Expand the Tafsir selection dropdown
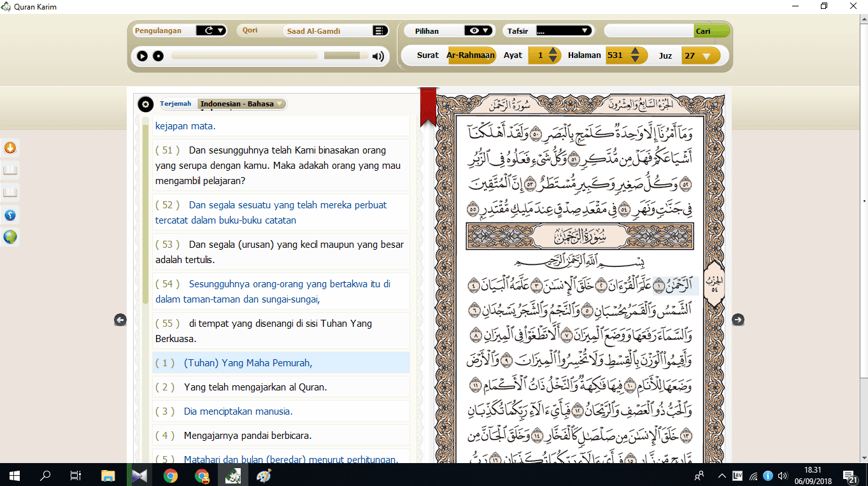This screenshot has width=868, height=486. pyautogui.click(x=565, y=31)
